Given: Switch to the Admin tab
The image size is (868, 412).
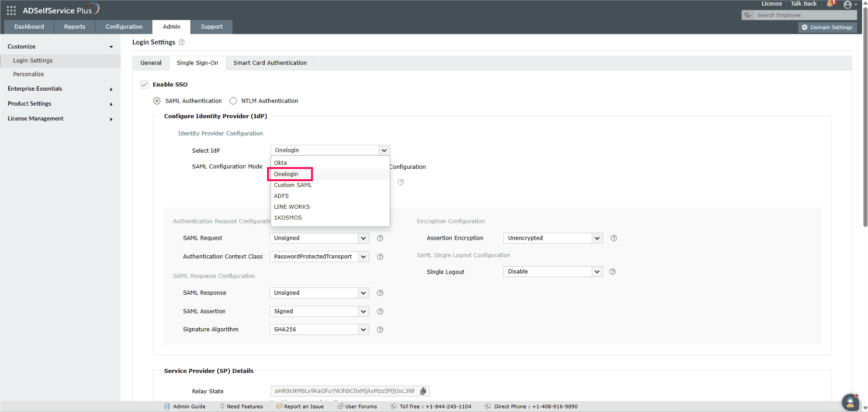Looking at the screenshot, I should (x=171, y=27).
